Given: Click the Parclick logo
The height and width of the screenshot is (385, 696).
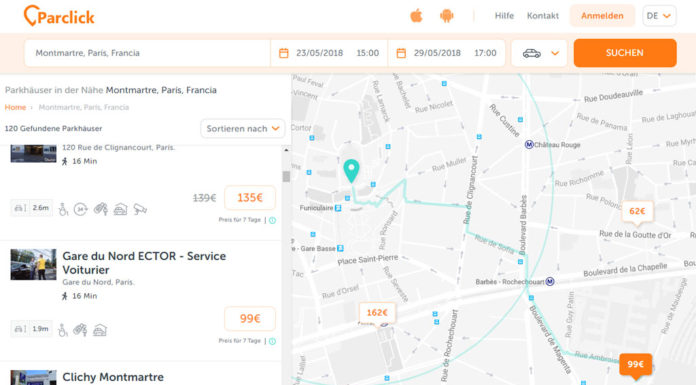Looking at the screenshot, I should [x=59, y=16].
